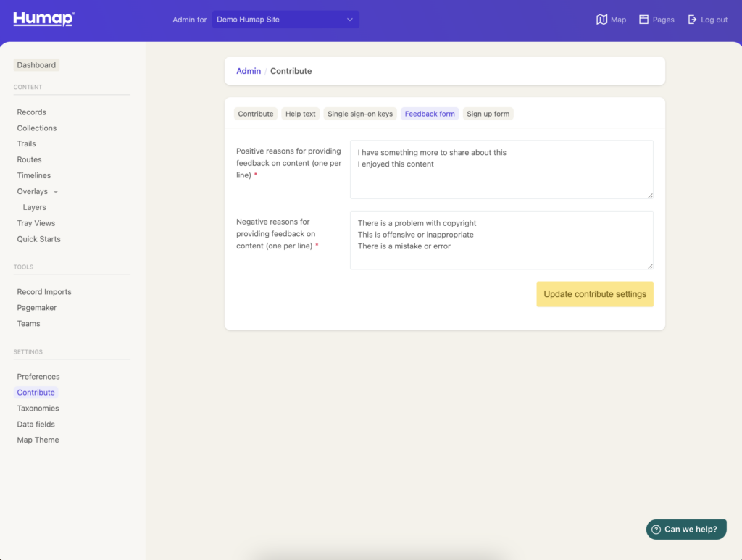Switch to the Help text tab
Image resolution: width=742 pixels, height=560 pixels.
300,114
